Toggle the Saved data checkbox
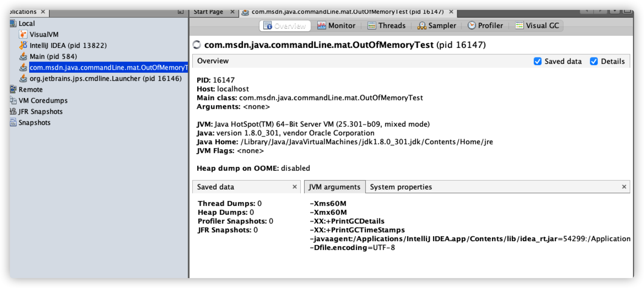Screen dimensions: 644x288 tap(537, 61)
